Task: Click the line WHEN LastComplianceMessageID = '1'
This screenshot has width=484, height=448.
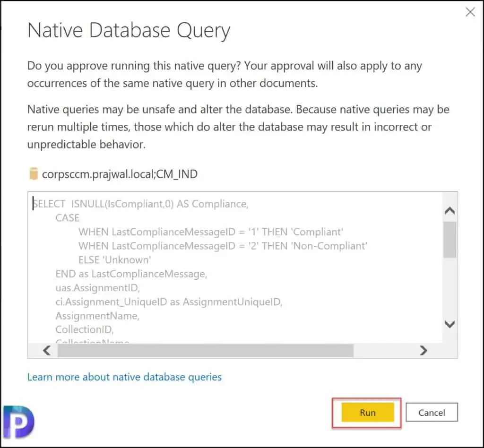Action: (x=211, y=232)
